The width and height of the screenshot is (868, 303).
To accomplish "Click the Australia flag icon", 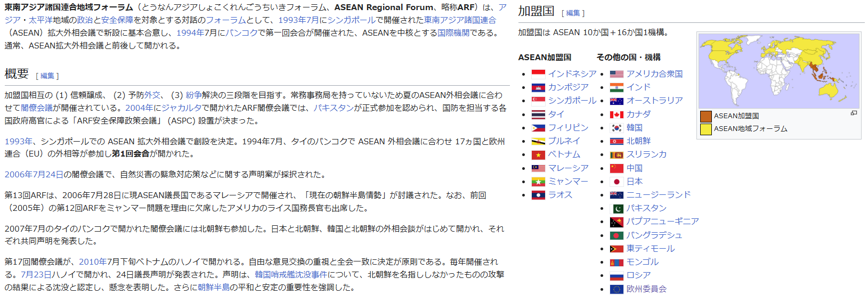I will coord(616,101).
